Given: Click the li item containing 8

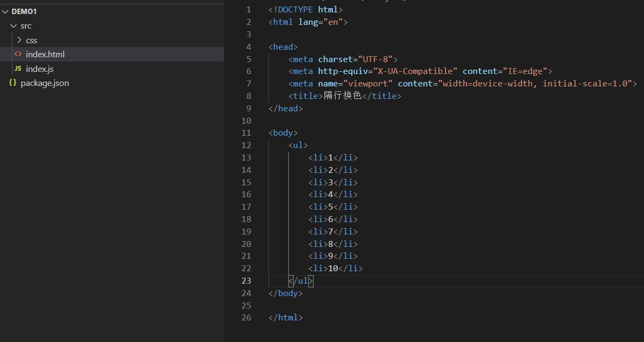Looking at the screenshot, I should (x=333, y=244).
